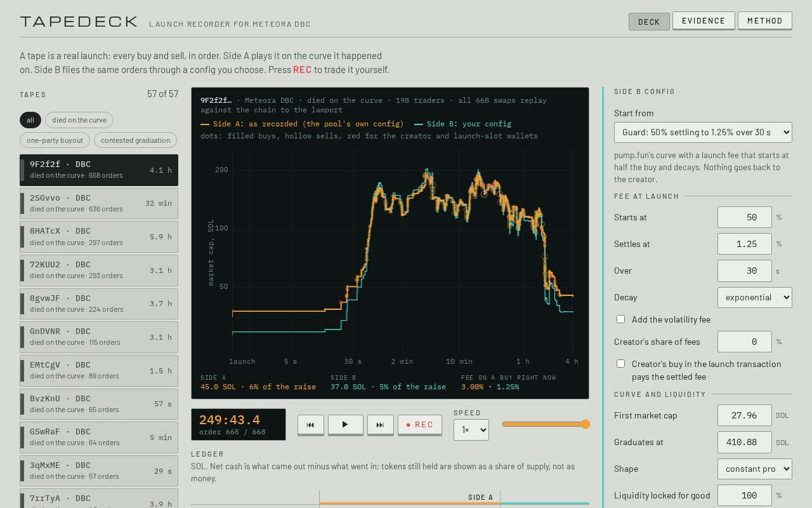Enable Add the volatility fee checkbox

[620, 319]
